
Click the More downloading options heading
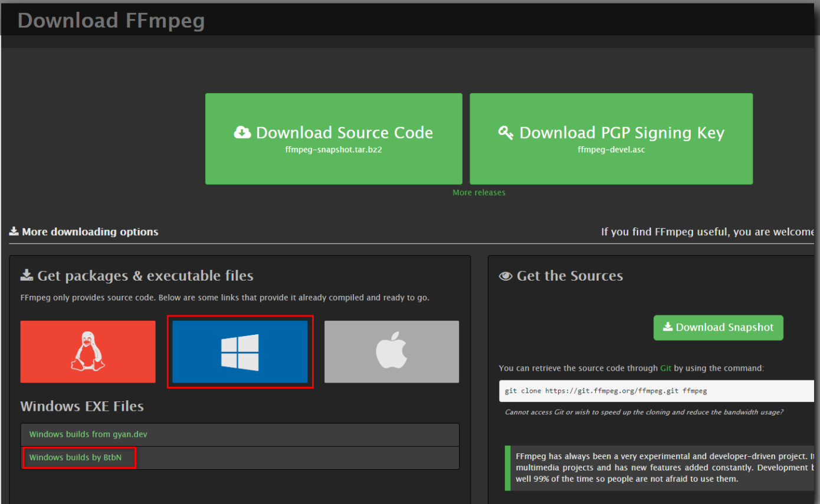(x=90, y=232)
